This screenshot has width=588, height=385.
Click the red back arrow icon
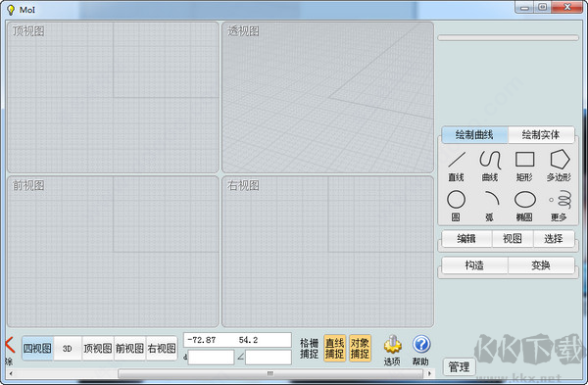click(x=10, y=345)
